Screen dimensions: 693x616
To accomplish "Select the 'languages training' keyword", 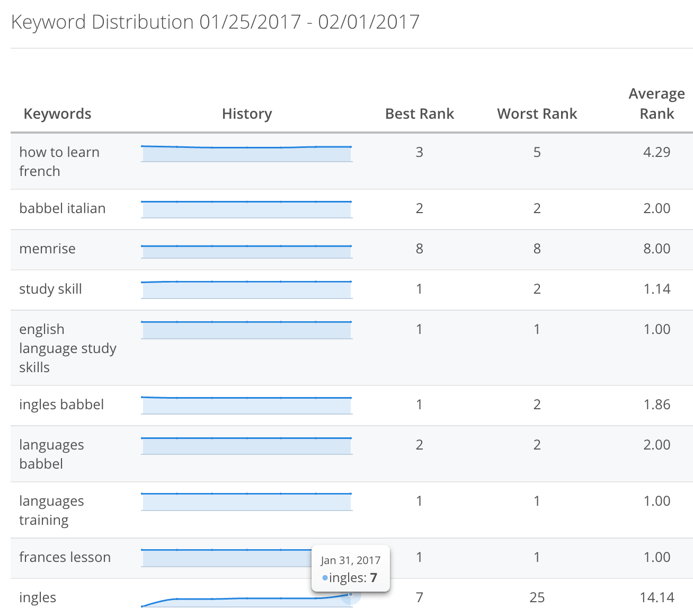I will [x=51, y=510].
